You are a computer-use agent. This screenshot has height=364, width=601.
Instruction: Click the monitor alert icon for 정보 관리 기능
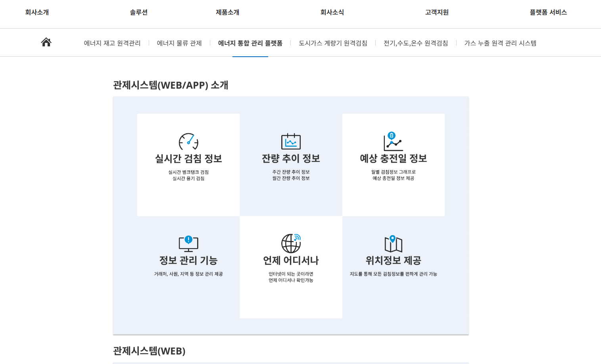pos(188,243)
